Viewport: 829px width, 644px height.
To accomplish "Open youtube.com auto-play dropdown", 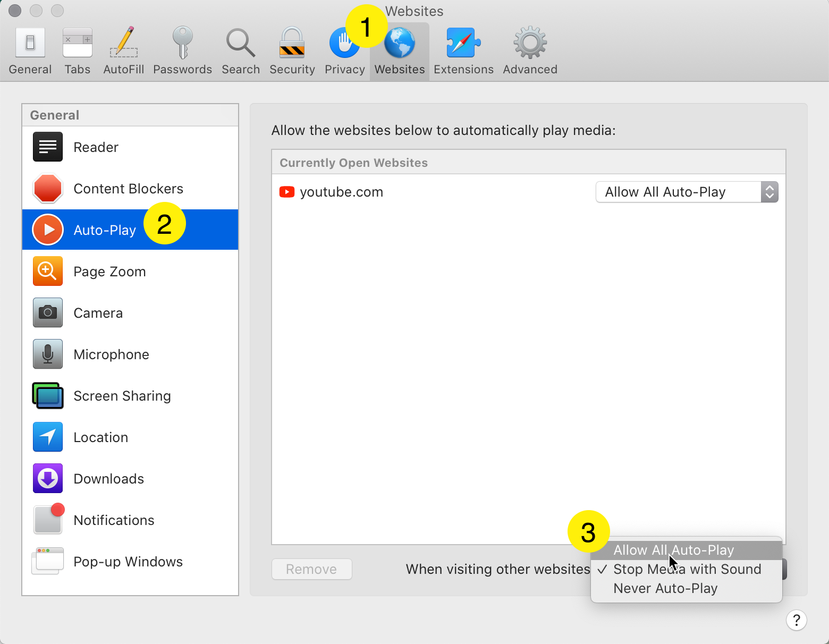I will coord(687,192).
